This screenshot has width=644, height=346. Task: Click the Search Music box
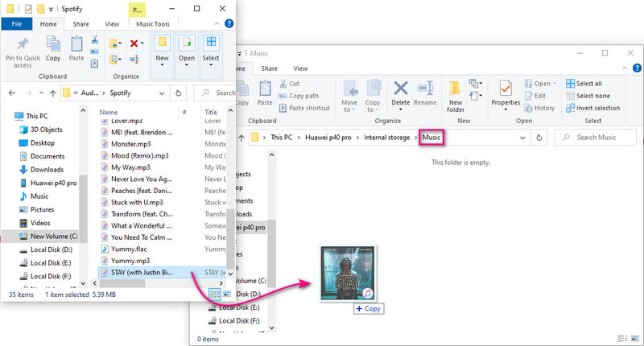[595, 138]
